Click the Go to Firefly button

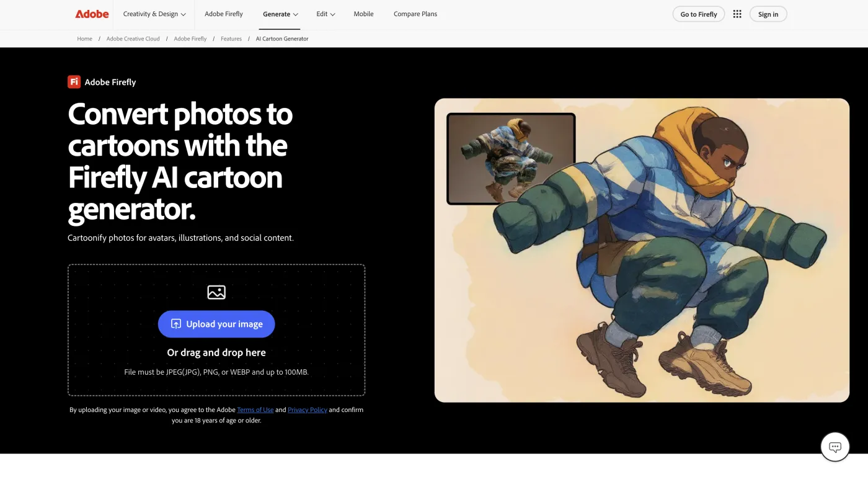(699, 14)
